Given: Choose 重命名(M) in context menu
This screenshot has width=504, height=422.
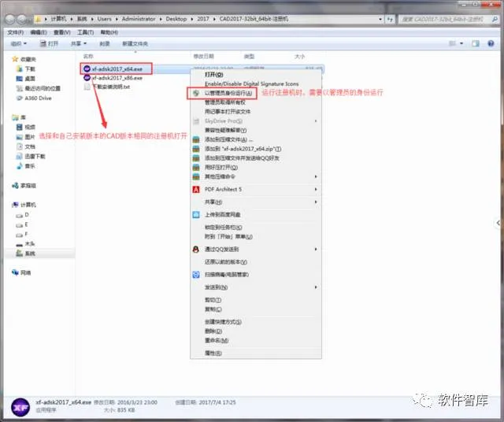Looking at the screenshot, I should click(217, 340).
